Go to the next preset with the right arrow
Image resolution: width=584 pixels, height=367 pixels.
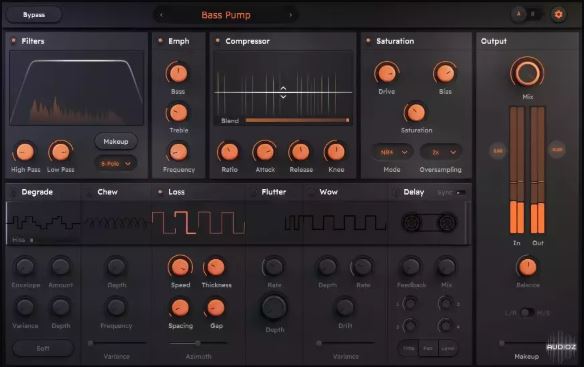(x=291, y=15)
